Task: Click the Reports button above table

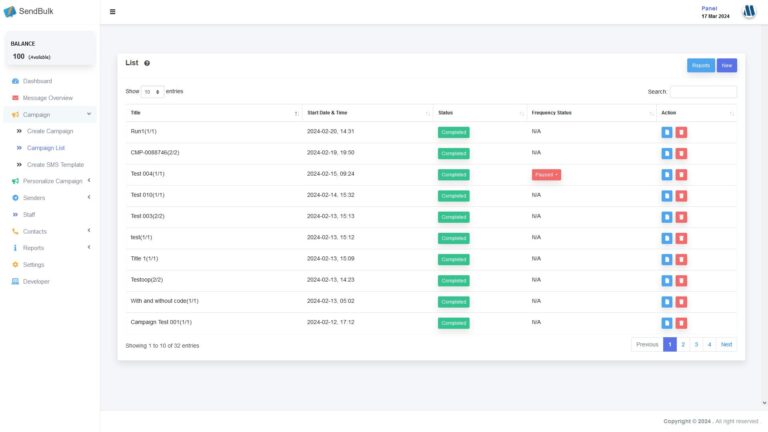Action: [x=700, y=65]
